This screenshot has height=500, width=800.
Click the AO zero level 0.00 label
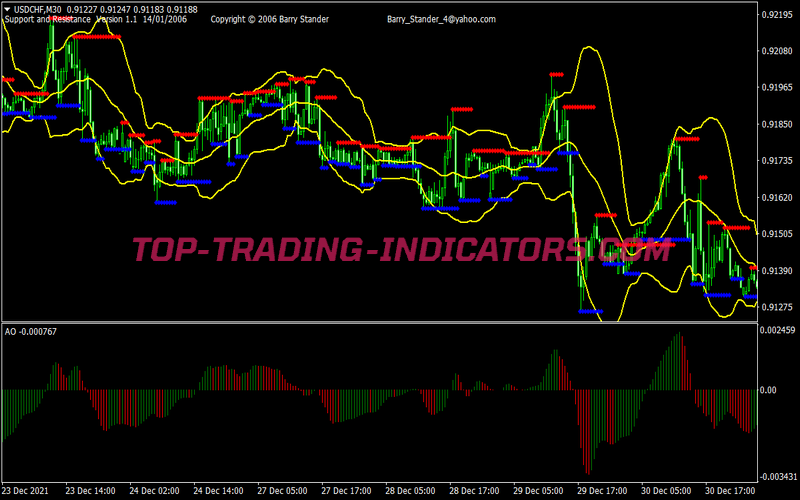point(768,390)
